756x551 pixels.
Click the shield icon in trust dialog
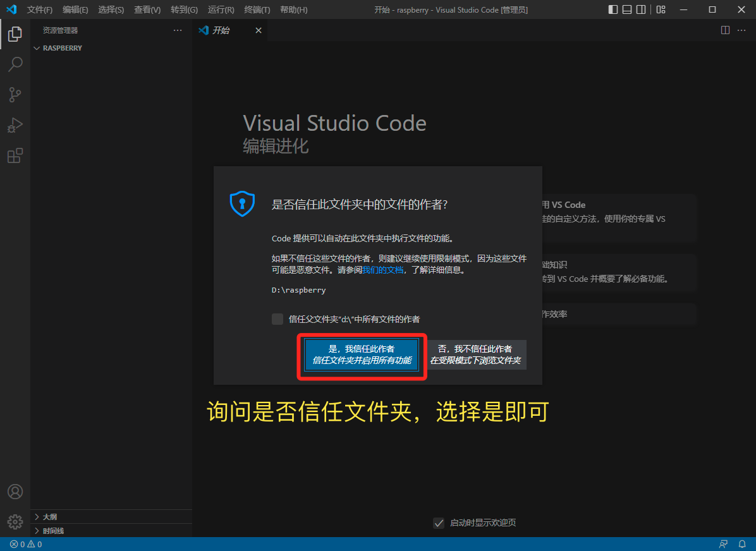[x=243, y=203]
